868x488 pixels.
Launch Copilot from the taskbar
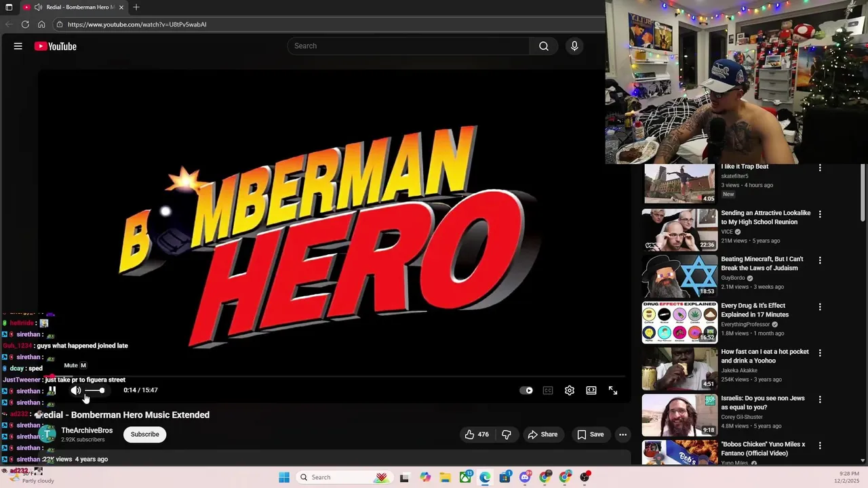point(425,477)
